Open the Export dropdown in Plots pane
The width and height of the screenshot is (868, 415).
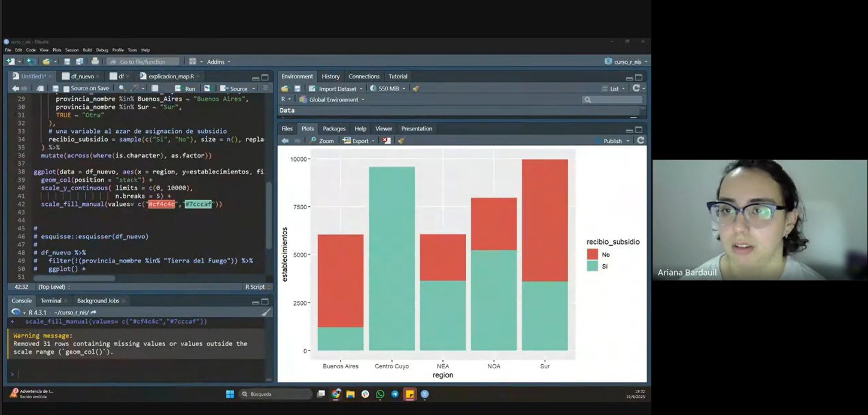click(x=359, y=141)
